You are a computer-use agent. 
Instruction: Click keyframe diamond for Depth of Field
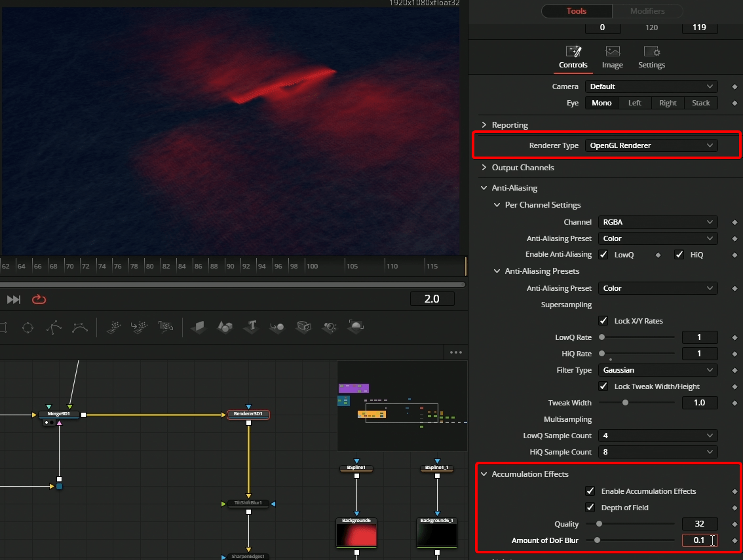734,508
